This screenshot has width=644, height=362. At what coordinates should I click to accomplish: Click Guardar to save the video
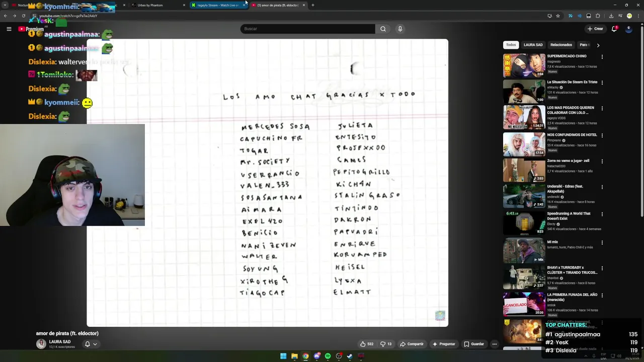474,344
